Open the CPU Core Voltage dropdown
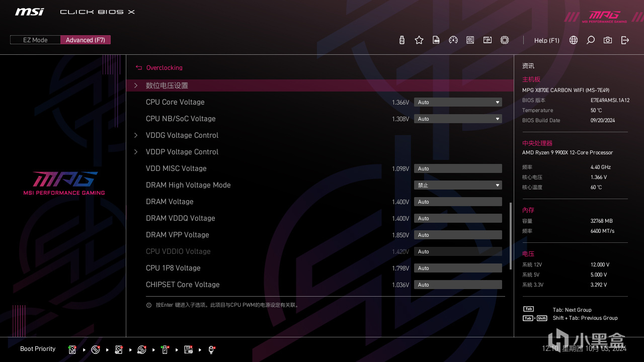The image size is (644, 362). click(458, 102)
